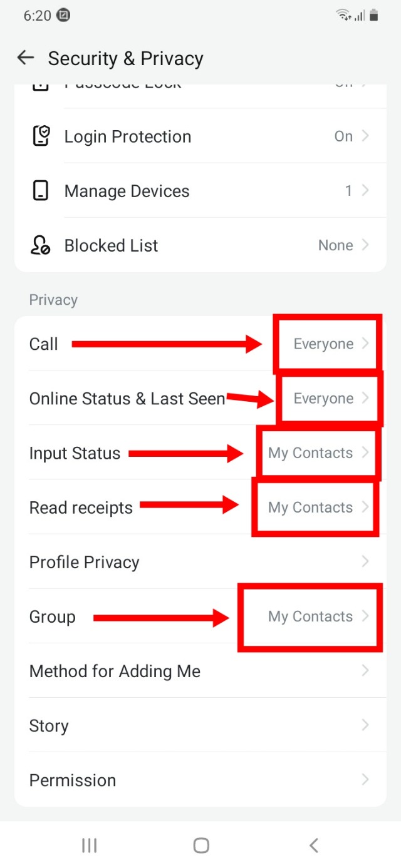
Task: Tap the chevron next to Permission
Action: coord(365,780)
